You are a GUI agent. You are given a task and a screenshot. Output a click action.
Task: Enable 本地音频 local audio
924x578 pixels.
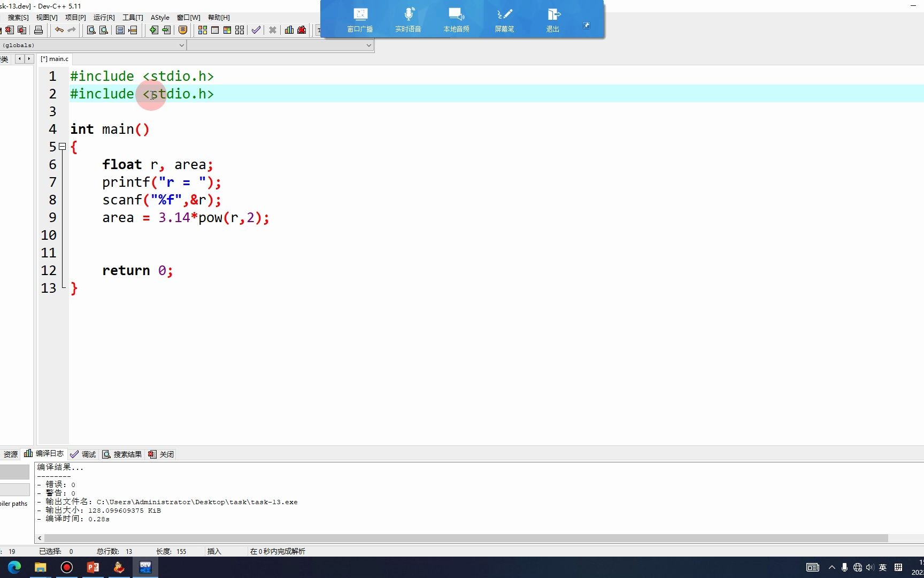pyautogui.click(x=457, y=20)
